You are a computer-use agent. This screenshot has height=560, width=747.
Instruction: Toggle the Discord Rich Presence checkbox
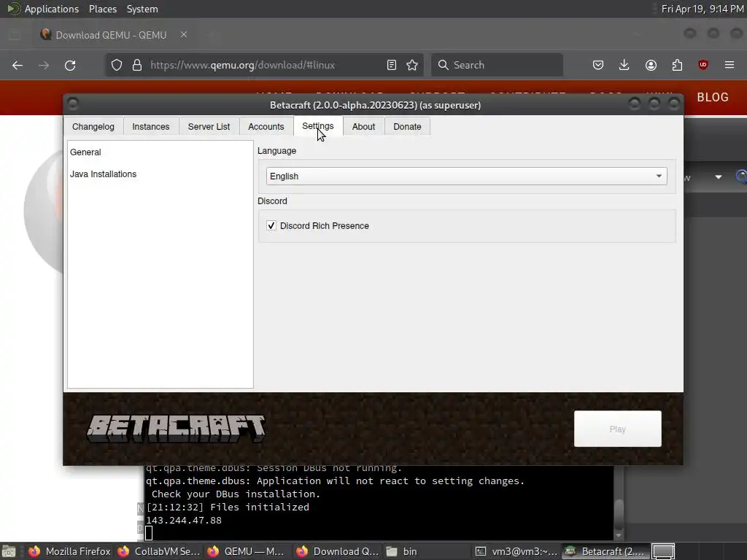point(271,226)
